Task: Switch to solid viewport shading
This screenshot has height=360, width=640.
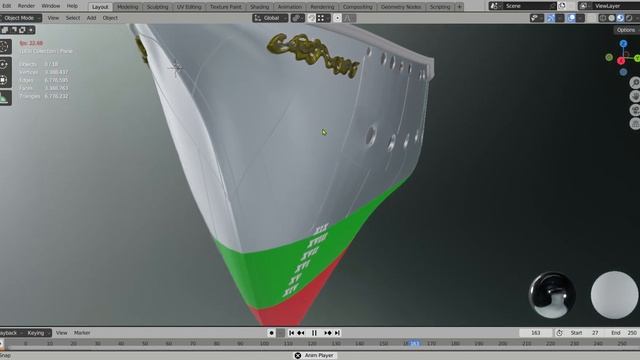Action: tap(611, 18)
